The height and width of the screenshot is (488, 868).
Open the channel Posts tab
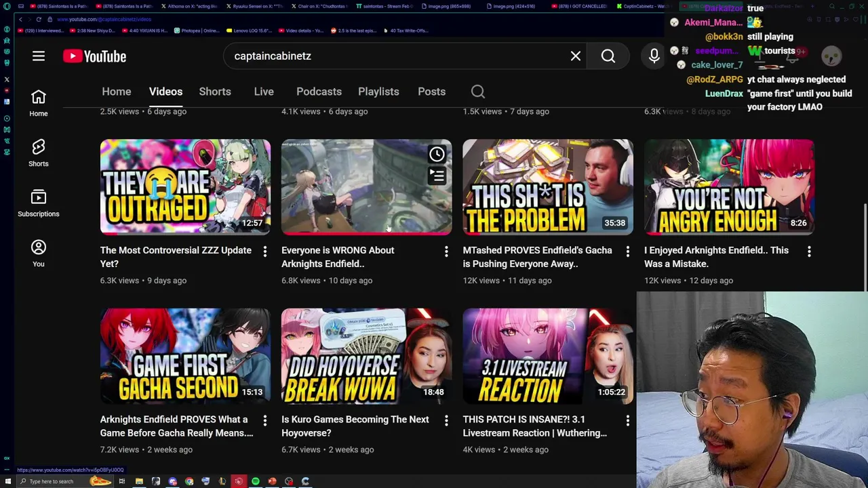[431, 91]
